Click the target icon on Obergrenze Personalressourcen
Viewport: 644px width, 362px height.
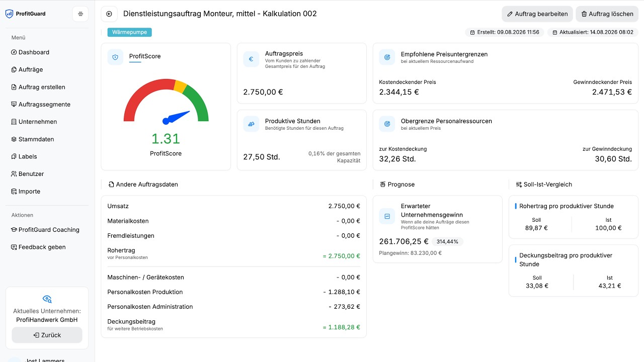click(387, 124)
